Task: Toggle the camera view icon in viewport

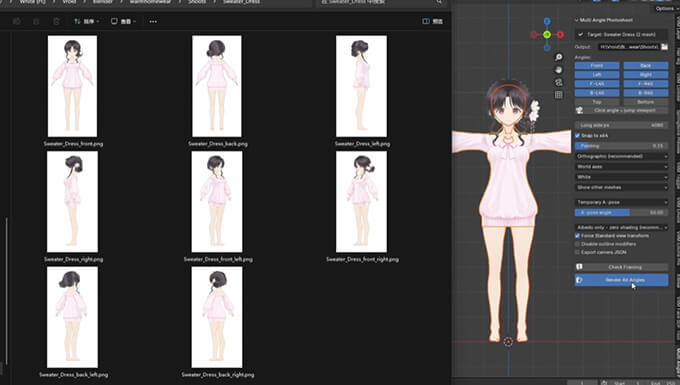Action: (x=559, y=82)
